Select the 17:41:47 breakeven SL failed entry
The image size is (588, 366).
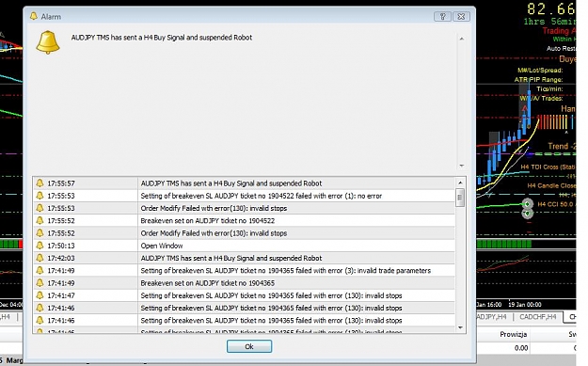271,295
